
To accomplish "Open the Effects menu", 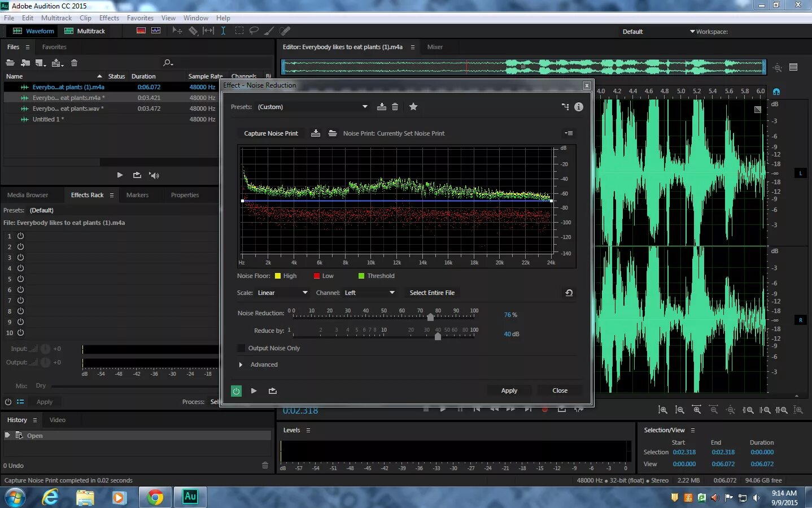I will click(x=109, y=18).
